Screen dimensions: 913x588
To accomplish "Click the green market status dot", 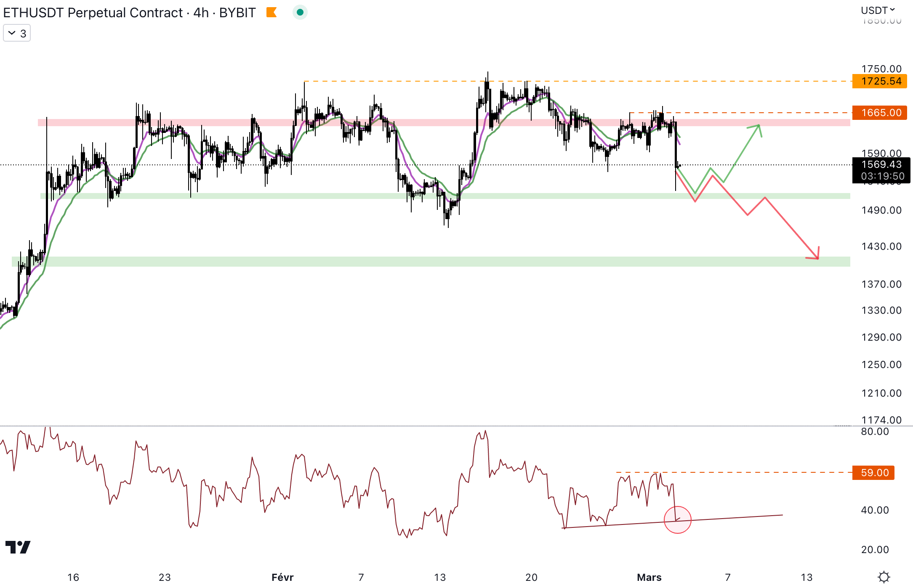I will click(300, 13).
